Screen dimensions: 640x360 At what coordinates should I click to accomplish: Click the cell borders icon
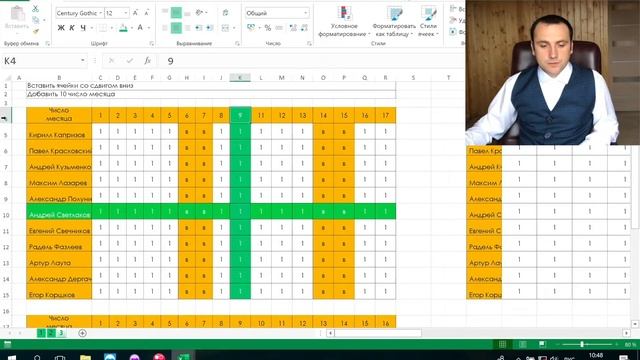coord(102,28)
